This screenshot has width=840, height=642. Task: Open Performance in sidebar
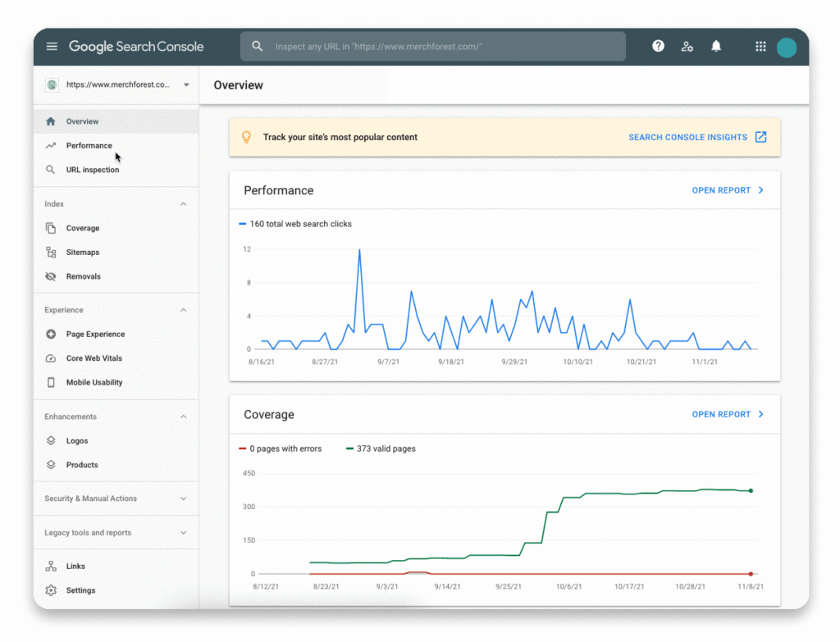point(116,146)
